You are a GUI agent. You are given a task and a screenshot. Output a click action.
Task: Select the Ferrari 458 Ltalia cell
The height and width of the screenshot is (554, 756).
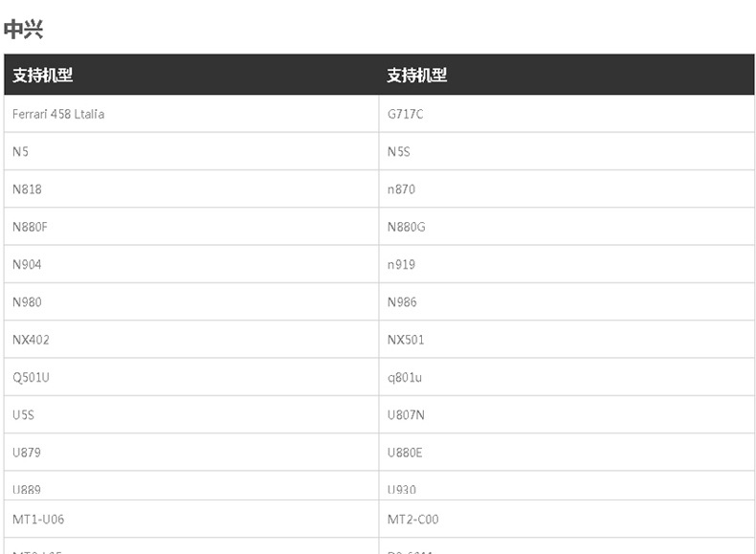[58, 114]
